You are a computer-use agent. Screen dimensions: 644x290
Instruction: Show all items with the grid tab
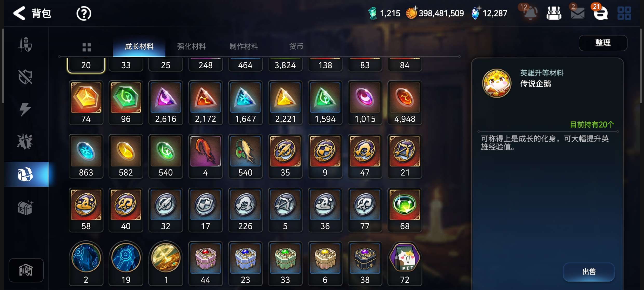tap(87, 47)
